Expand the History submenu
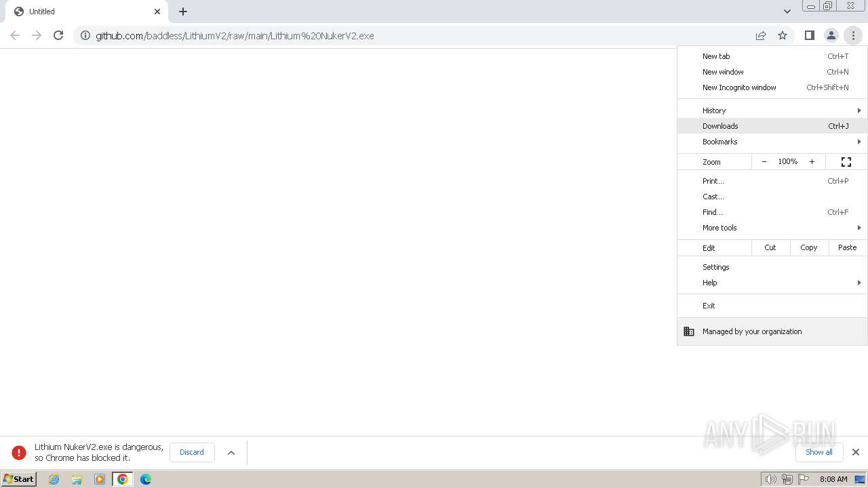The image size is (868, 488). click(772, 110)
